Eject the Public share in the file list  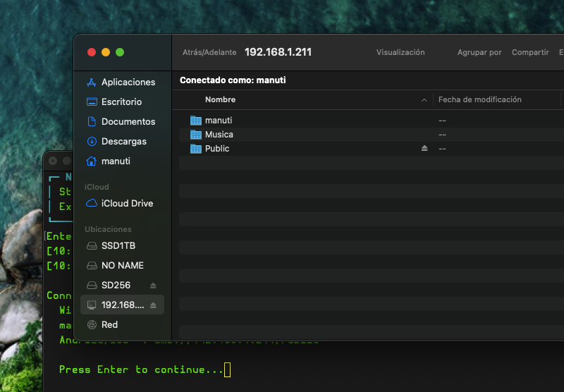pos(424,148)
